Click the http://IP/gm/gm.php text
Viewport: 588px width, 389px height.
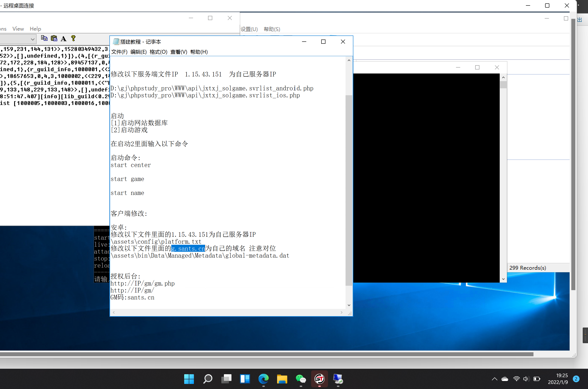pyautogui.click(x=142, y=283)
